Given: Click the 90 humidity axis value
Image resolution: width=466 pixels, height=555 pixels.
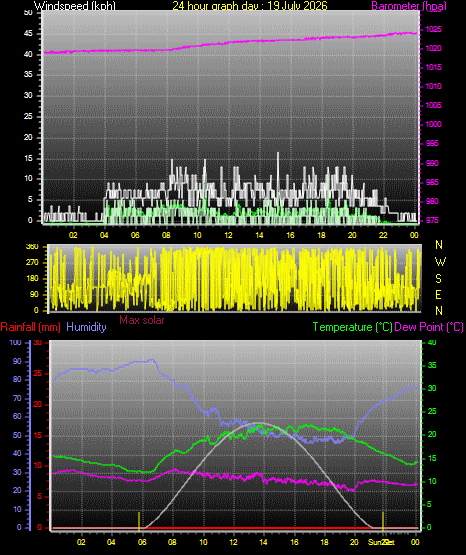Looking at the screenshot, I should [17, 362].
